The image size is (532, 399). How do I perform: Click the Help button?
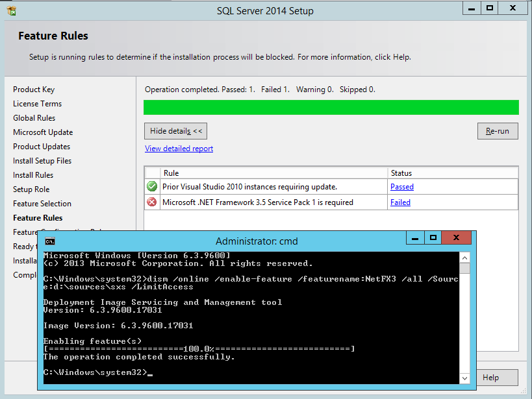coord(499,378)
